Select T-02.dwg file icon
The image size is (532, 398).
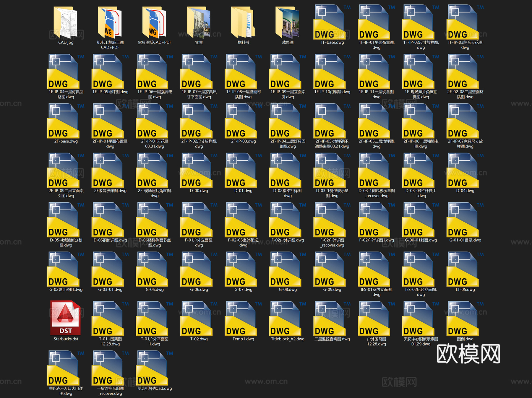(x=196, y=318)
